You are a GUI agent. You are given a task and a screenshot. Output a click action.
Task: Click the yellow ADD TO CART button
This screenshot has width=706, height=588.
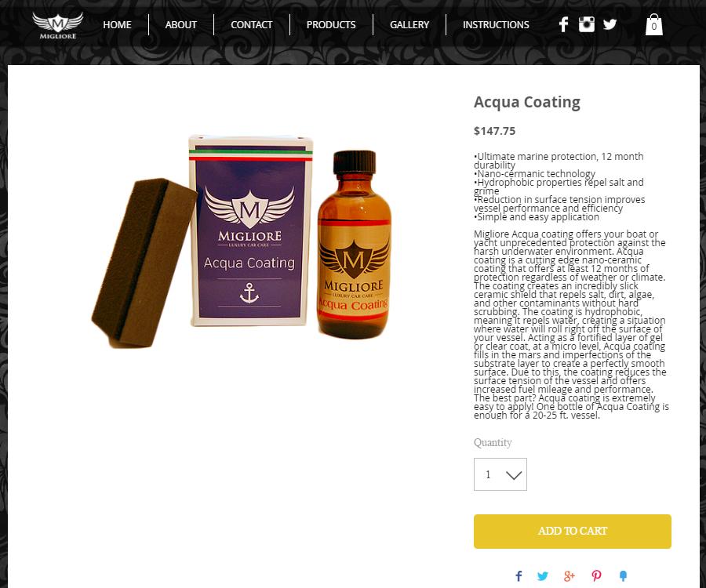(x=573, y=532)
